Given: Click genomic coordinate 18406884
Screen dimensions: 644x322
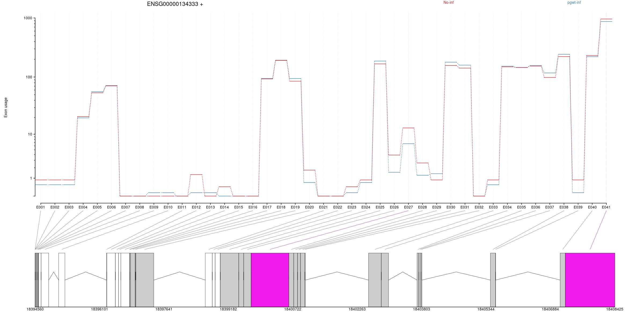Looking at the screenshot, I should 550,309.
